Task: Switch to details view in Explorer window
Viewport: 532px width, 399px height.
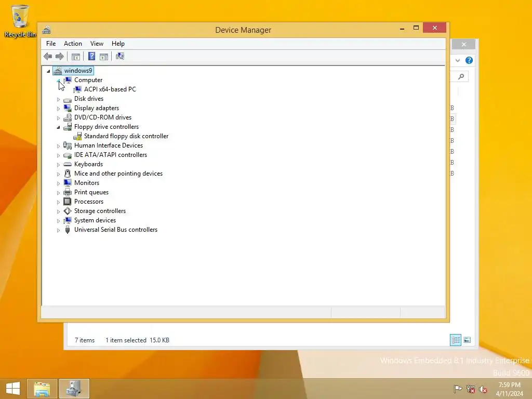Action: [x=455, y=340]
